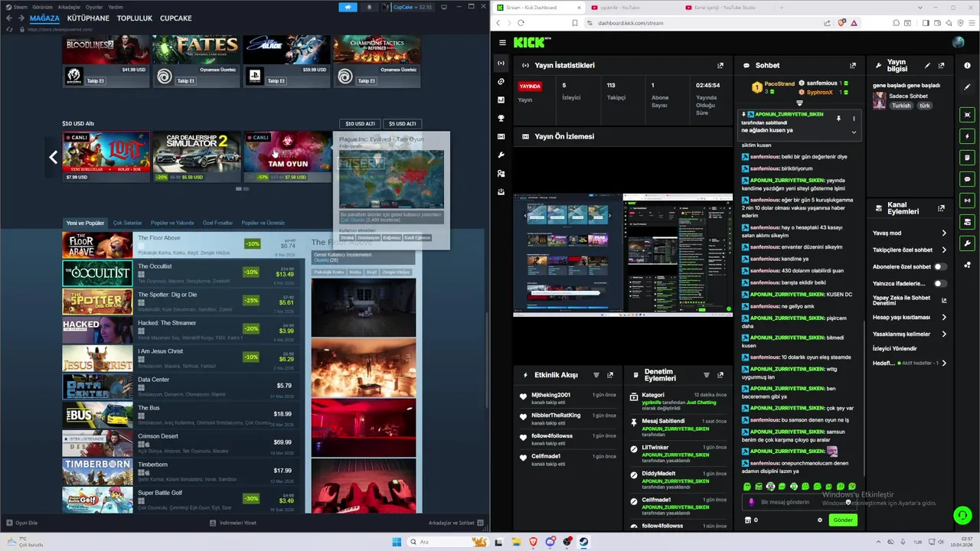Open Steam TOPLULUK tab
Viewport: 980px width, 551px height.
coord(135,18)
